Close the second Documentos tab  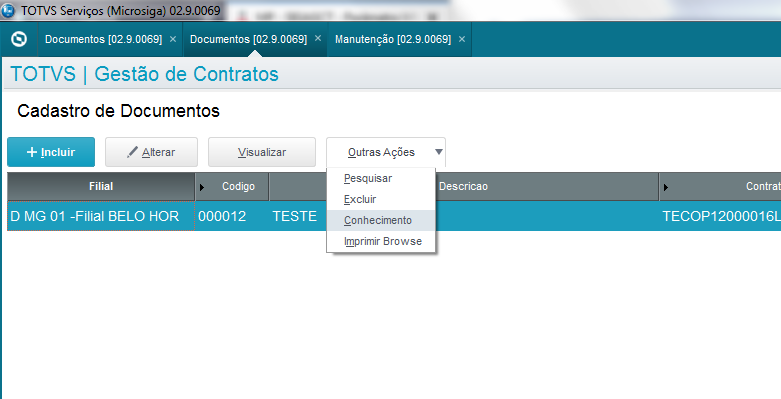318,38
